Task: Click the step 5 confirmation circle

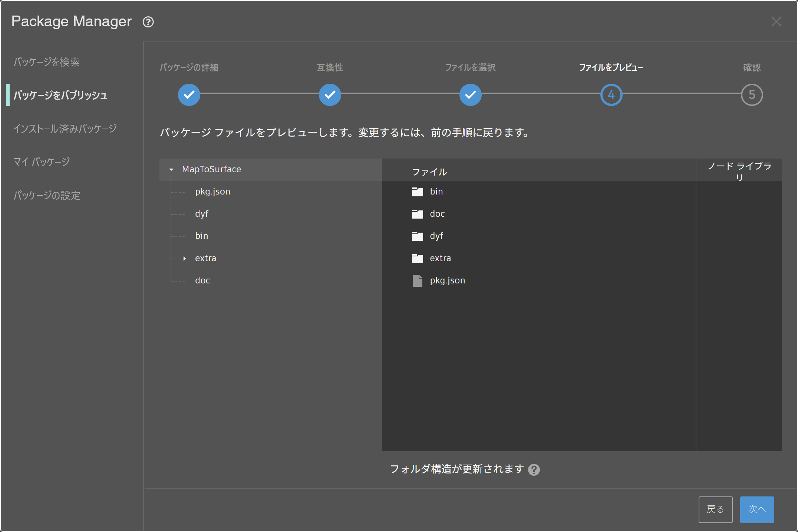Action: point(752,95)
